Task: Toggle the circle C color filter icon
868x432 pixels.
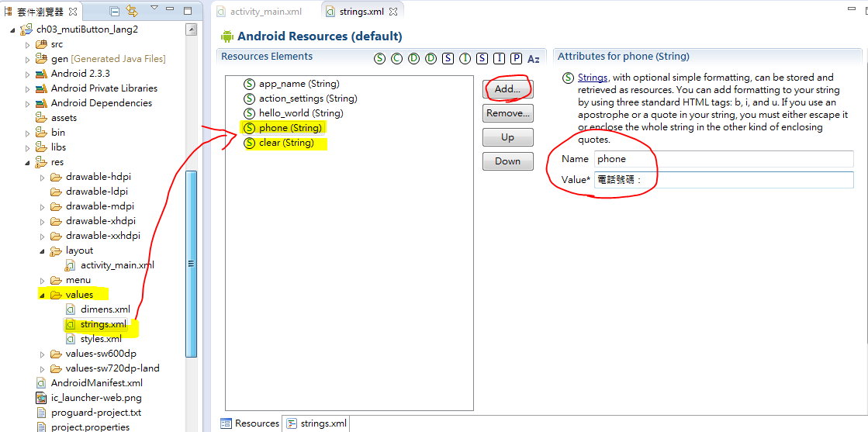Action: click(396, 58)
